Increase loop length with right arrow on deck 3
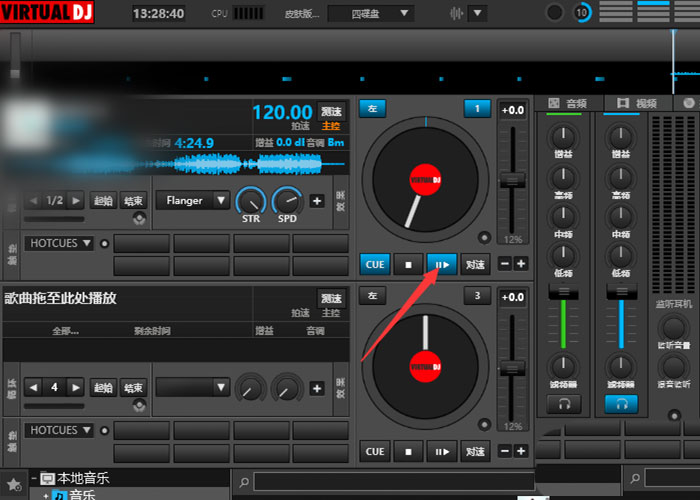 (x=76, y=388)
